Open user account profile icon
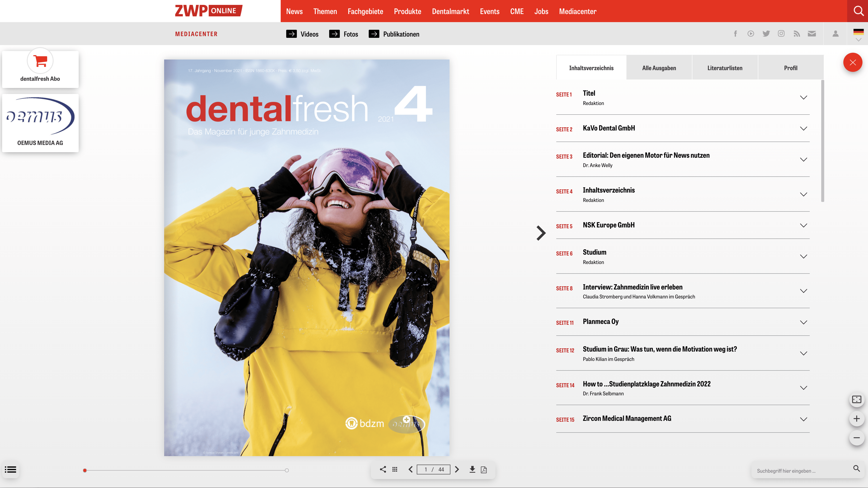Screen dimensions: 868x488 pos(835,34)
